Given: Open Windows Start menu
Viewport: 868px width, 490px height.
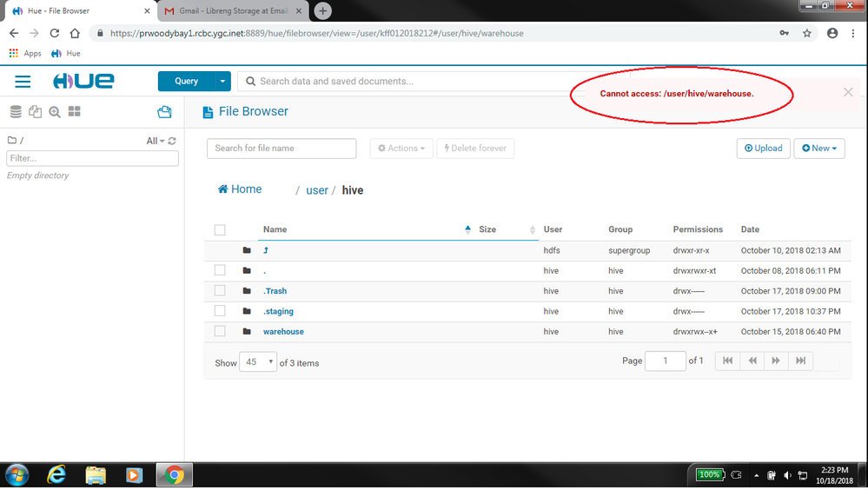Looking at the screenshot, I should [x=17, y=475].
